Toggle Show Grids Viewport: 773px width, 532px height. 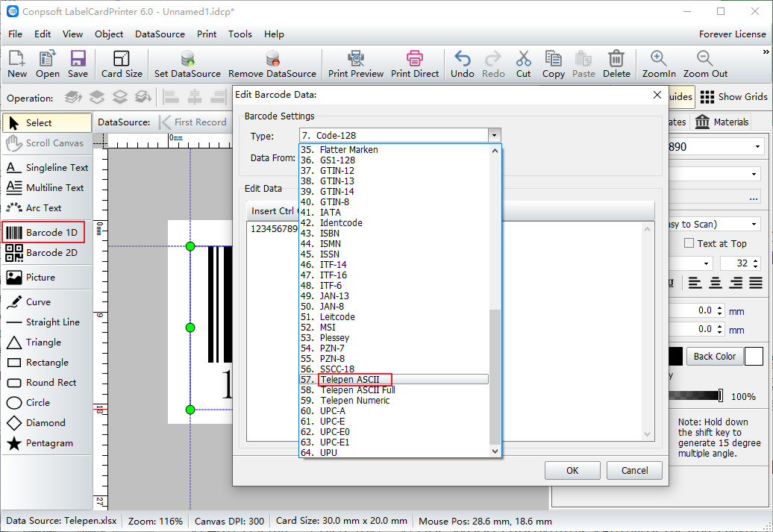tap(733, 97)
